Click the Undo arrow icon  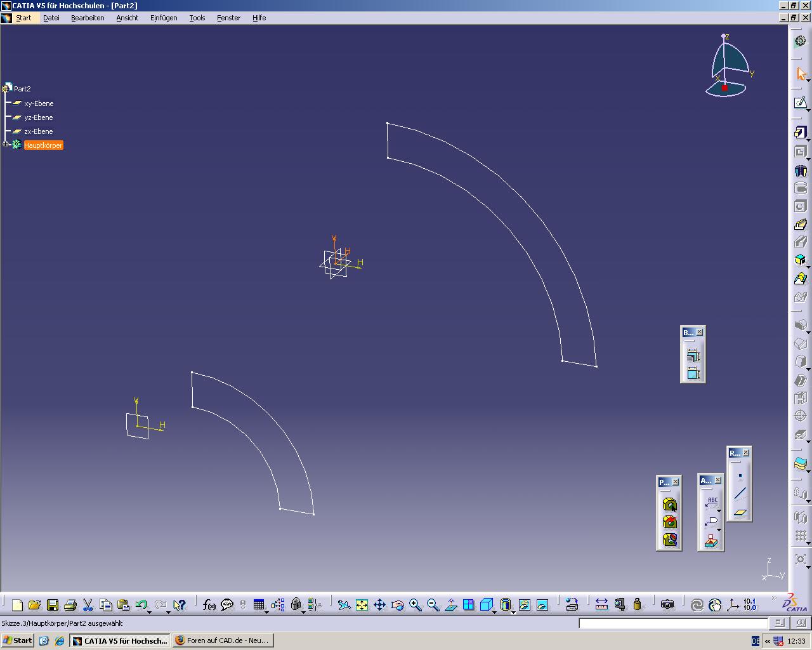pos(141,605)
